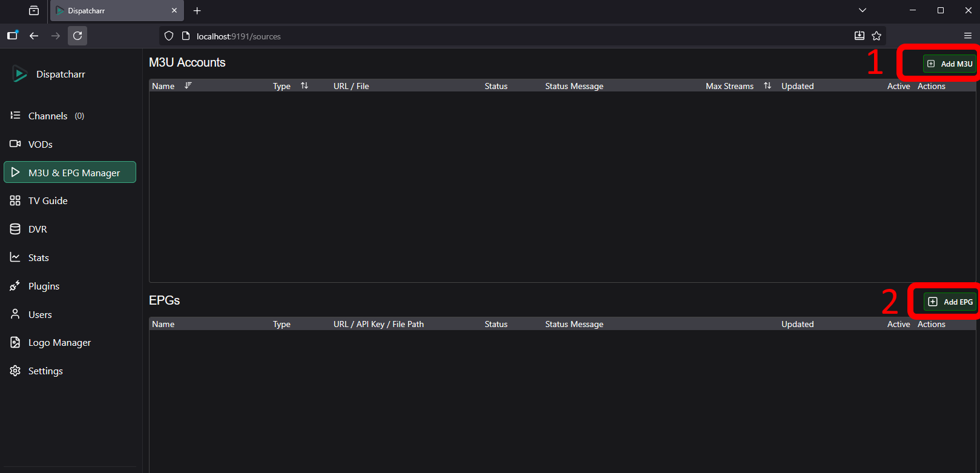Sort M3U accounts by Name icon
Viewport: 980px width, 473px height.
tap(188, 85)
